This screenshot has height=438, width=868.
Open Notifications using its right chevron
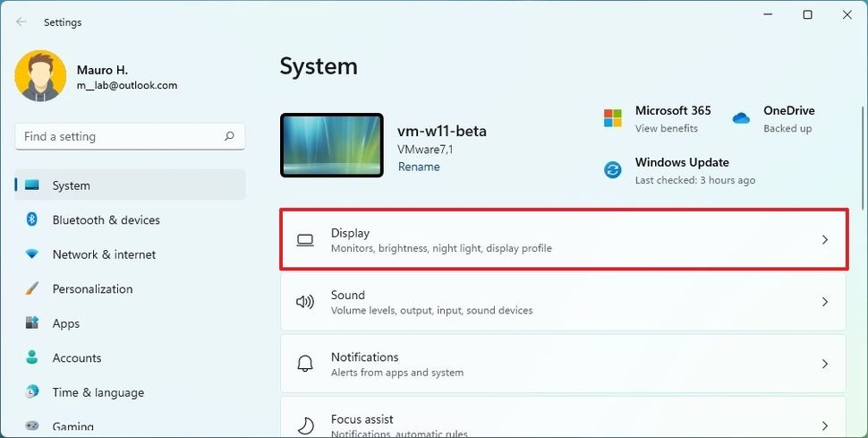pos(825,364)
